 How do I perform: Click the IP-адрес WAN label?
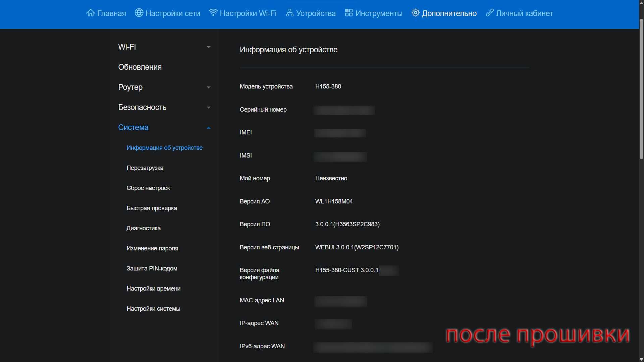pos(259,323)
